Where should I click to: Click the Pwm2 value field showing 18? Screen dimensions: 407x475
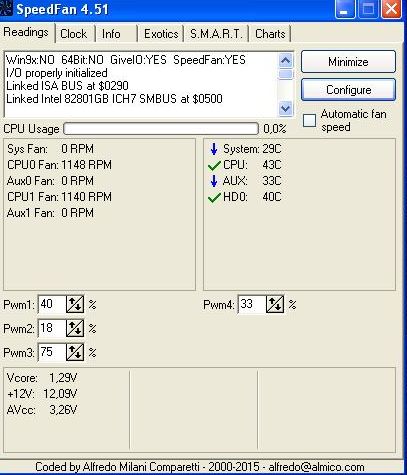(52, 328)
